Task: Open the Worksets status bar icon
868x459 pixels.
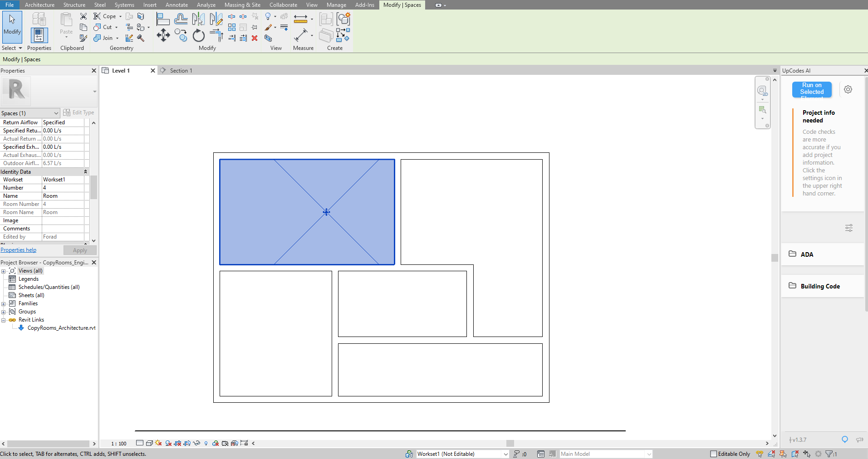Action: (409, 454)
